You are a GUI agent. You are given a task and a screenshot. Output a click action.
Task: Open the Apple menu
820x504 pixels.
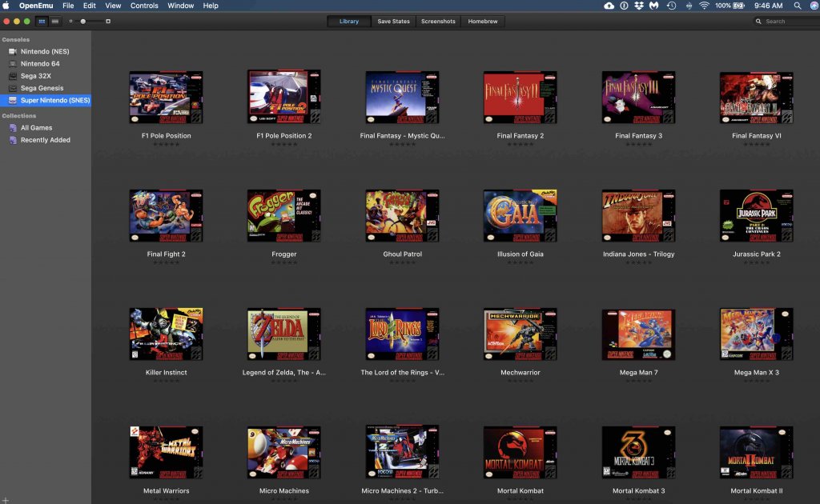pos(6,6)
